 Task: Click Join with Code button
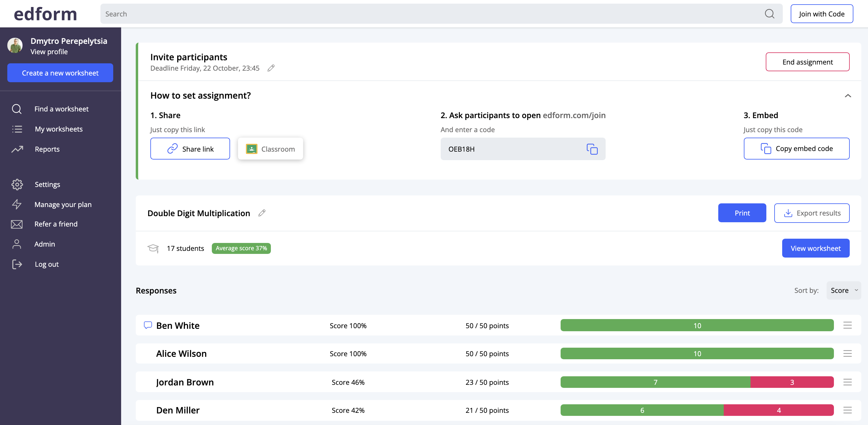821,14
